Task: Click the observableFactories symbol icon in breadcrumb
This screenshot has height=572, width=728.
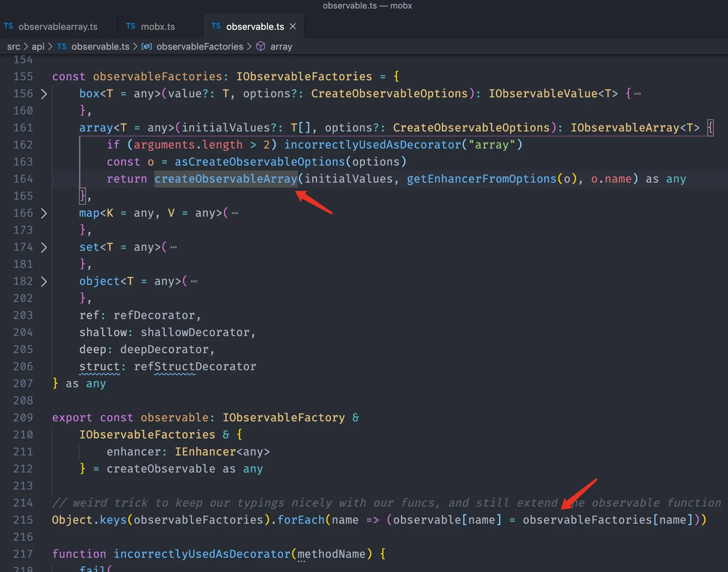Action: [146, 46]
